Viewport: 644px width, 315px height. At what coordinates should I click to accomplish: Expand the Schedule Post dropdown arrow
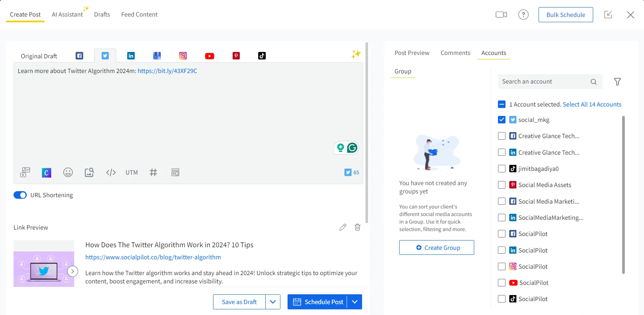(x=355, y=302)
